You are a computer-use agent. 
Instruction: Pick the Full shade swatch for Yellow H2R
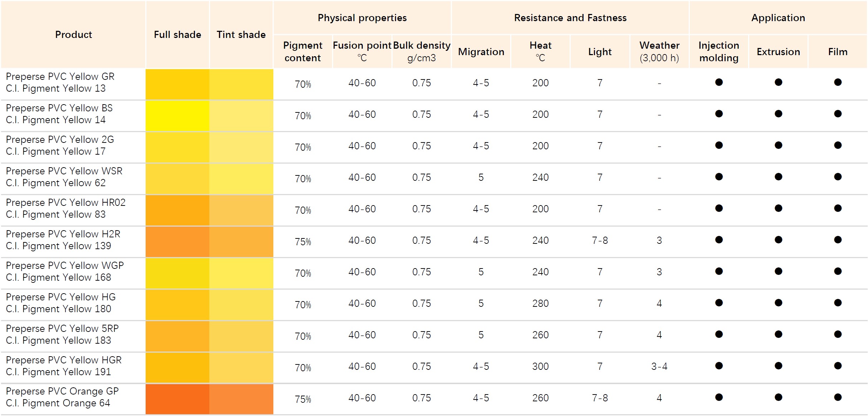coord(177,241)
